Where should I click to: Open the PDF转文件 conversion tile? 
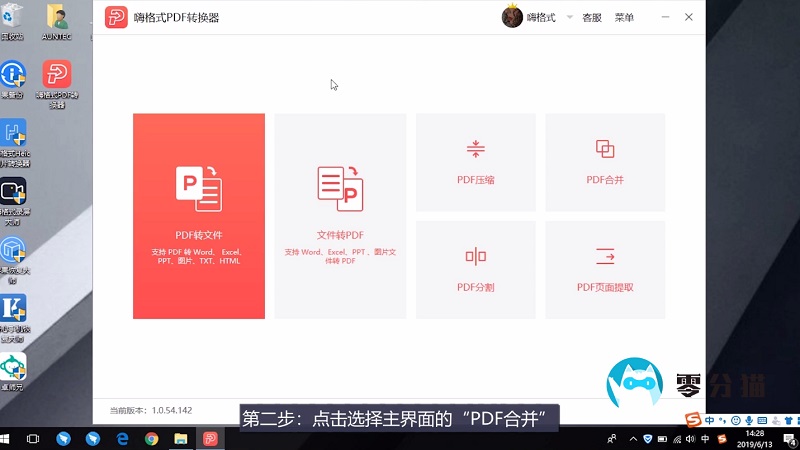[x=199, y=215]
